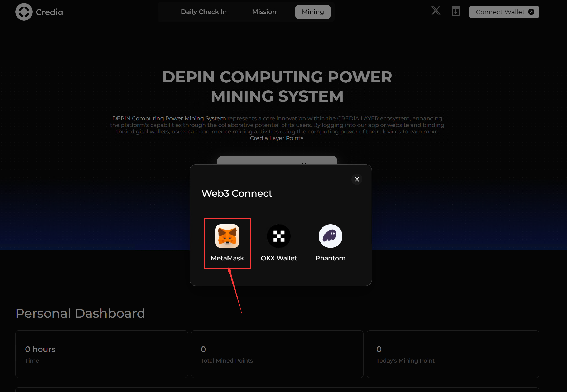567x392 pixels.
Task: Select the Mining tab
Action: [313, 12]
